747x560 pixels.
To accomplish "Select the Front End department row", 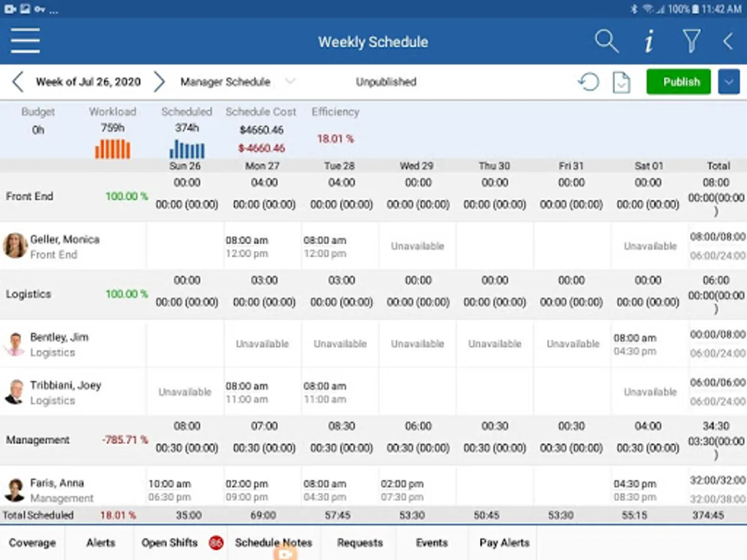I will (x=374, y=197).
